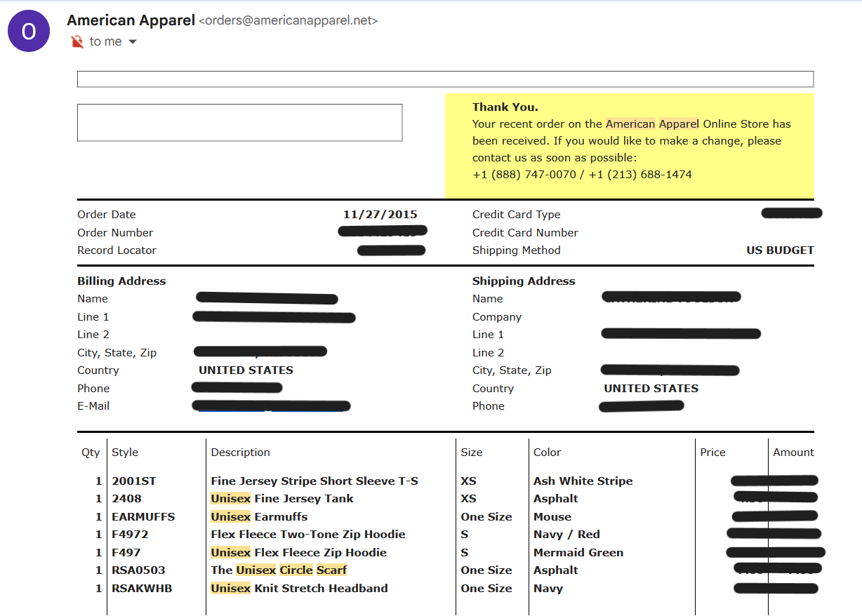
Task: Click the 'Description' column header
Action: pyautogui.click(x=241, y=453)
